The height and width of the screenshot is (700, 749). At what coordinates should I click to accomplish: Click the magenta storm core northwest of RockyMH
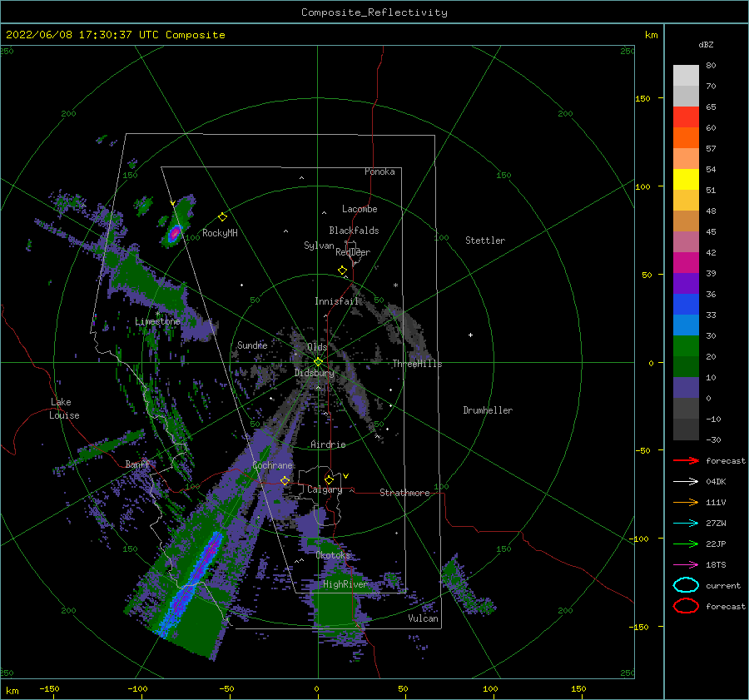pyautogui.click(x=175, y=233)
